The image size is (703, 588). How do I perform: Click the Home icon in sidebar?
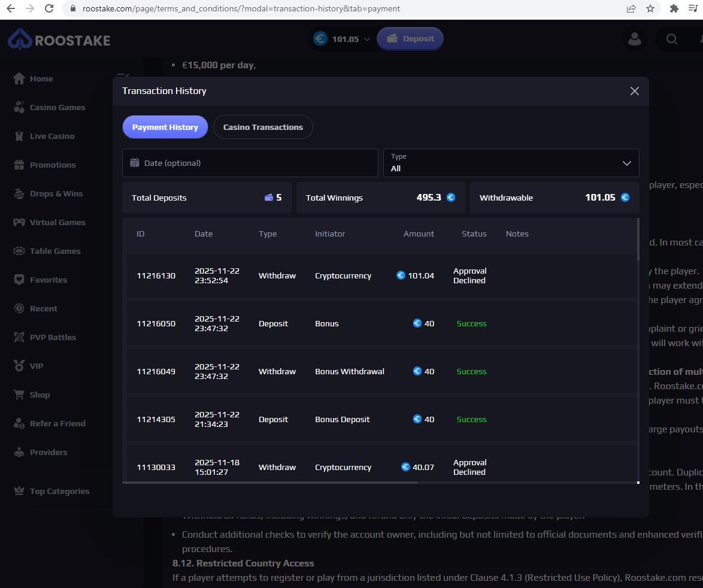(x=19, y=78)
